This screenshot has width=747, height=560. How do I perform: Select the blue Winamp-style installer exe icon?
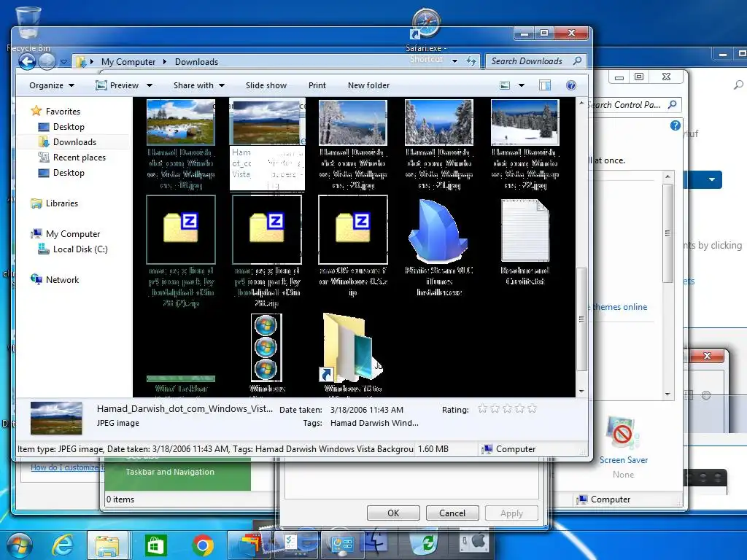(x=438, y=230)
